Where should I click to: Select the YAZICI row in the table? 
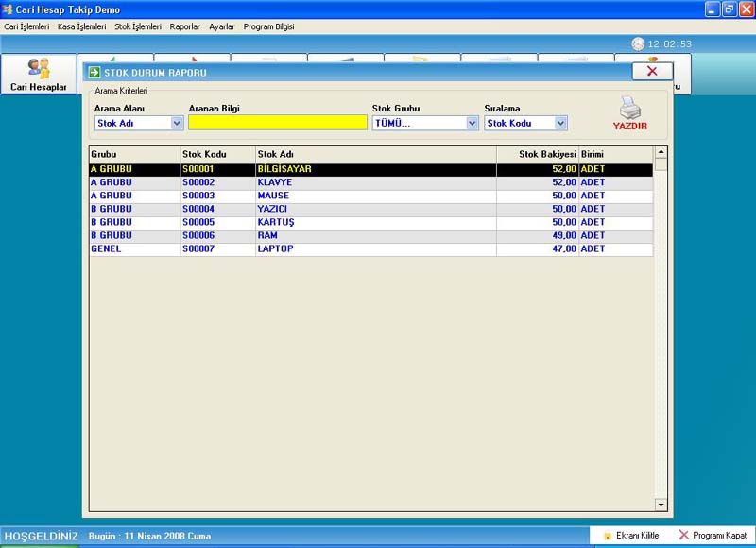tap(272, 209)
